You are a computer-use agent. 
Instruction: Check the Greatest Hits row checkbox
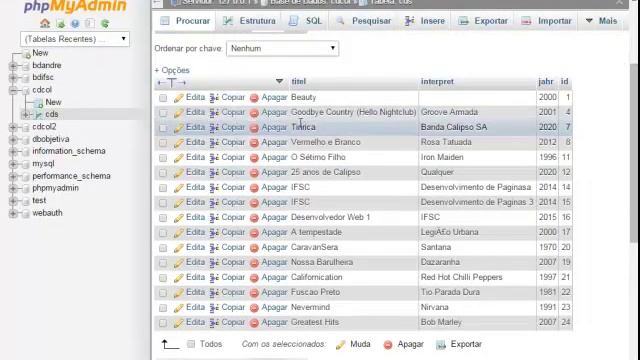coord(163,323)
